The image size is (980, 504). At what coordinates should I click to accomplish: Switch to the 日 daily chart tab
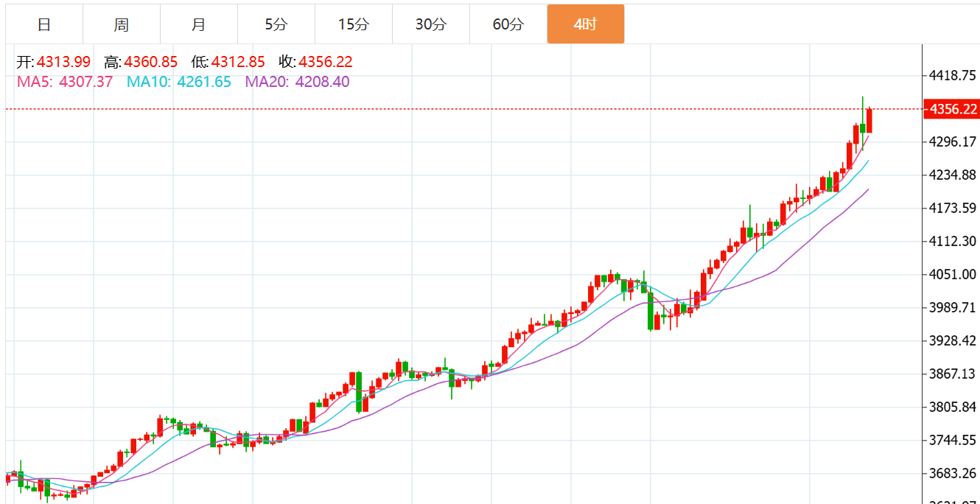(x=44, y=24)
